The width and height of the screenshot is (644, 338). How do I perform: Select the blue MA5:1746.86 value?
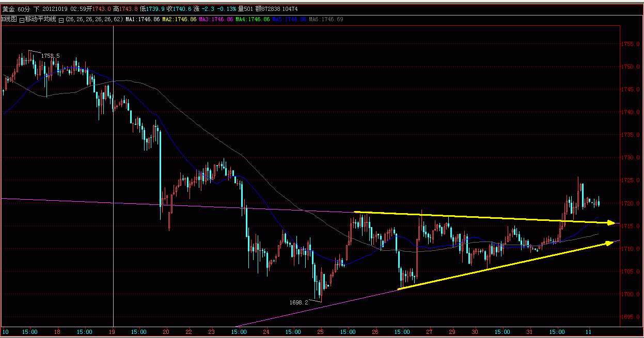(289, 19)
